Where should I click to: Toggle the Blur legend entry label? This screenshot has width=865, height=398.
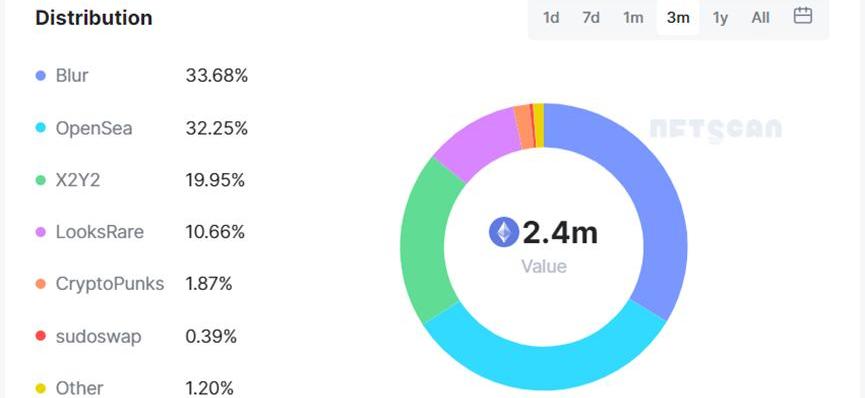(72, 76)
